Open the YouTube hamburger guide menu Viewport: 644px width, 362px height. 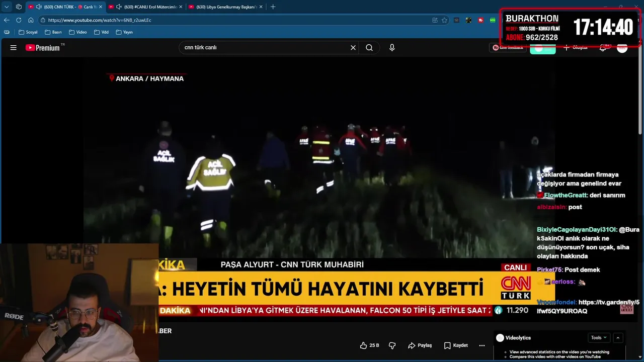pos(14,48)
